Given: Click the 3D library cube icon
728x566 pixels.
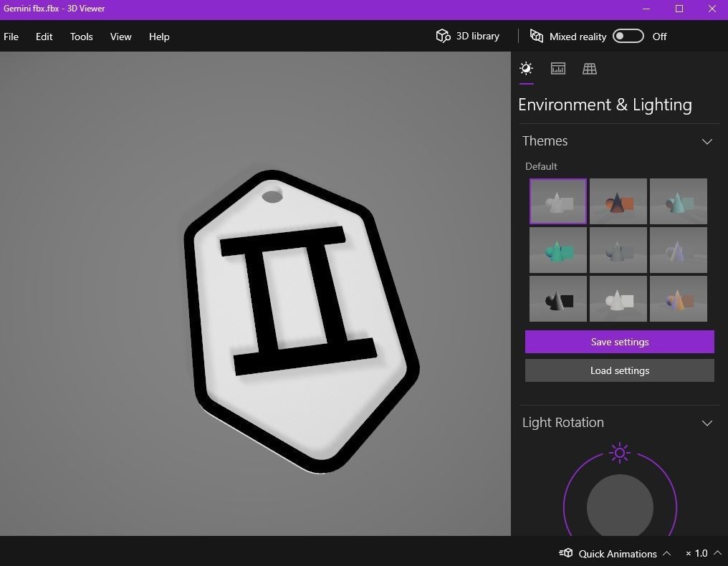Looking at the screenshot, I should point(443,37).
